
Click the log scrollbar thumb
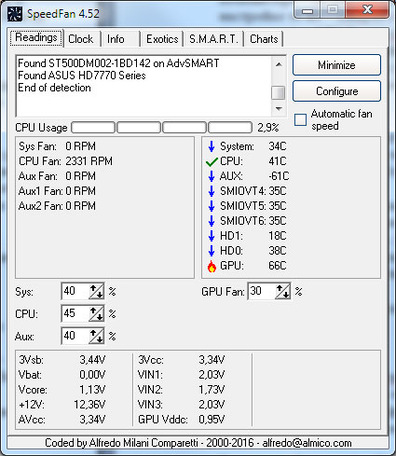278,93
